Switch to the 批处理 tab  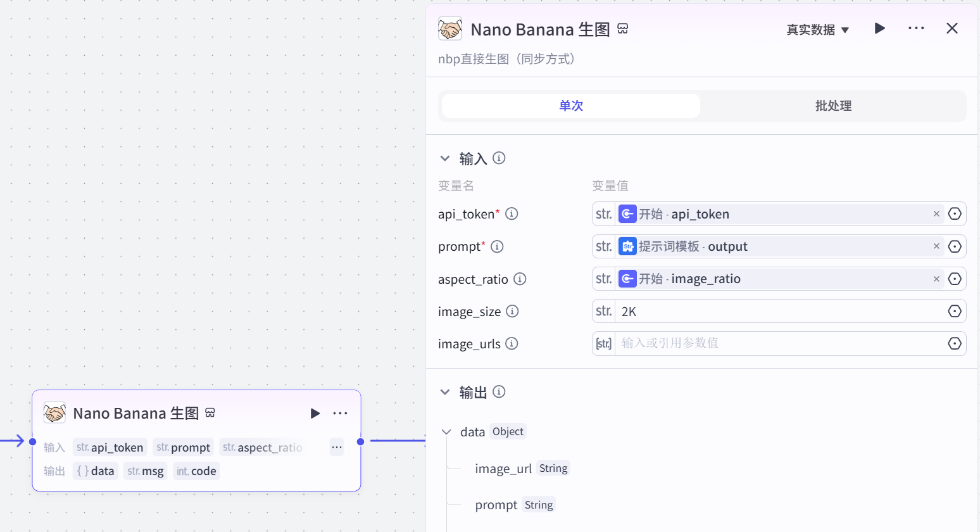(x=833, y=106)
